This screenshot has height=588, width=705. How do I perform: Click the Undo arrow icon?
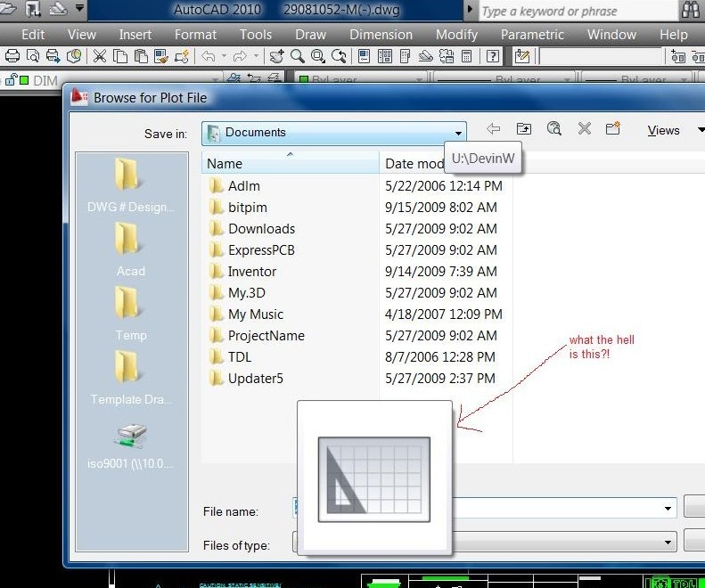[209, 56]
